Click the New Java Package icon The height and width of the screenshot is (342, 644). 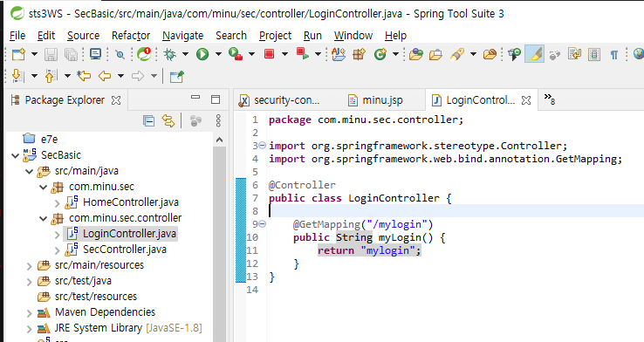pos(359,54)
